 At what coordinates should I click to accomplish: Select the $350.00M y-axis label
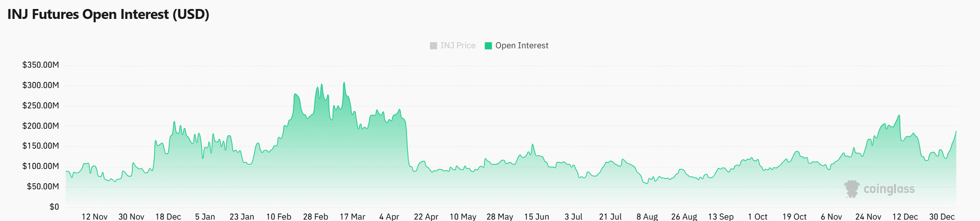click(41, 65)
